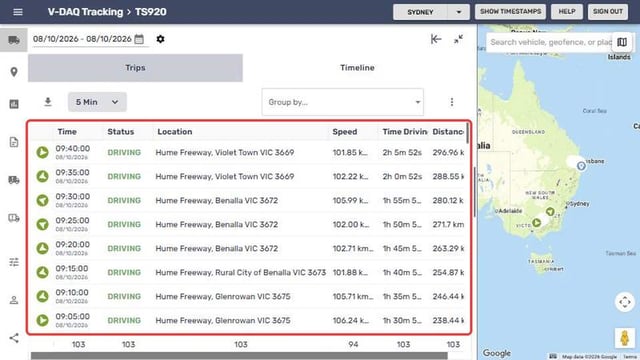
Task: Click the 271.7 km distance cell
Action: coord(448,224)
